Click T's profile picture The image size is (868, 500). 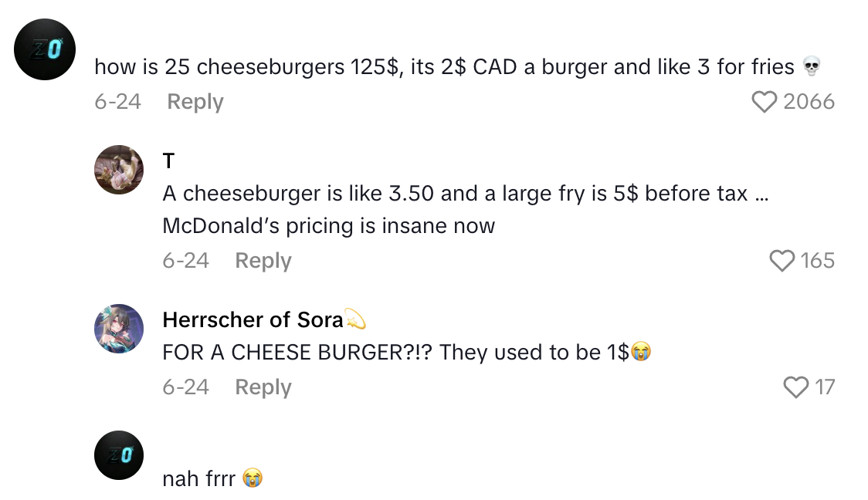pos(118,170)
